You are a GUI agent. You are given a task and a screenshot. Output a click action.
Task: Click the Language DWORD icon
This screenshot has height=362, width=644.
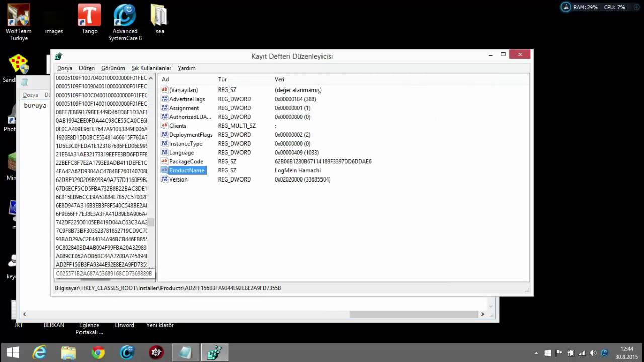165,152
